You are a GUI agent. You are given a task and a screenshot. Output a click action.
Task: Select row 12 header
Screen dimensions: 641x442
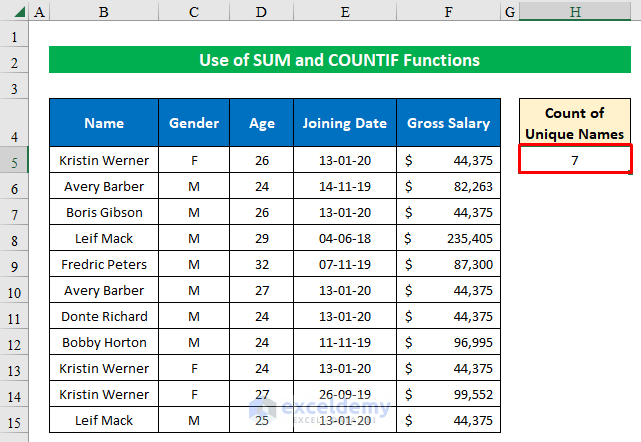pos(14,342)
